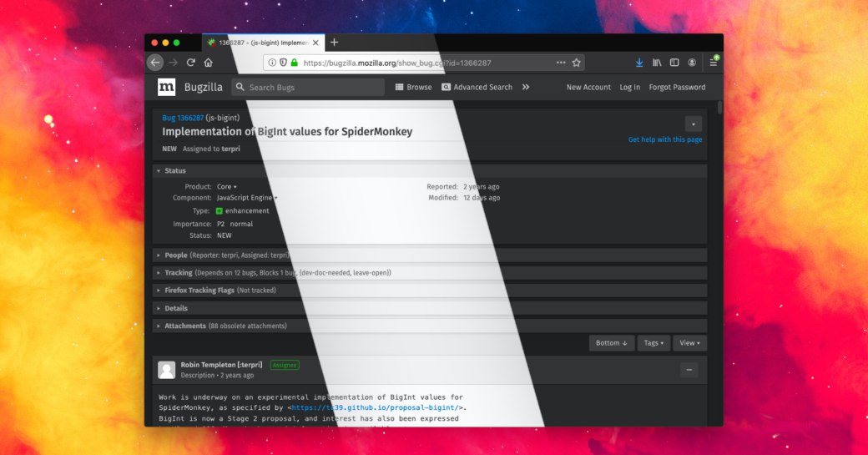This screenshot has width=868, height=455.
Task: Open the Tags dropdown
Action: 654,343
